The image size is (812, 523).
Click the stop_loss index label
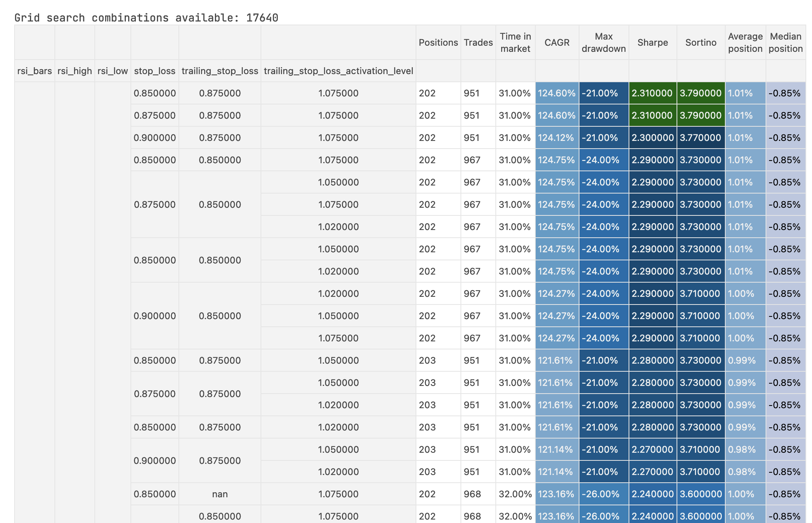pos(155,71)
